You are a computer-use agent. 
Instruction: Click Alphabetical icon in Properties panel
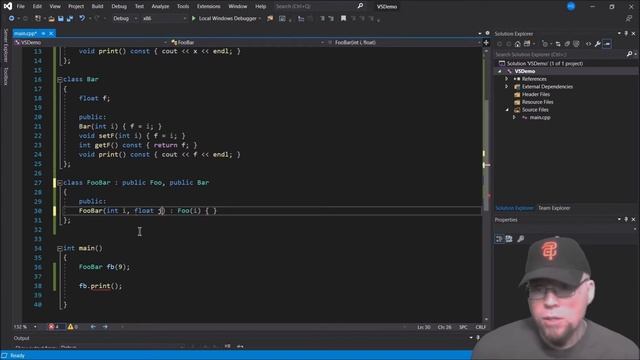click(x=509, y=239)
